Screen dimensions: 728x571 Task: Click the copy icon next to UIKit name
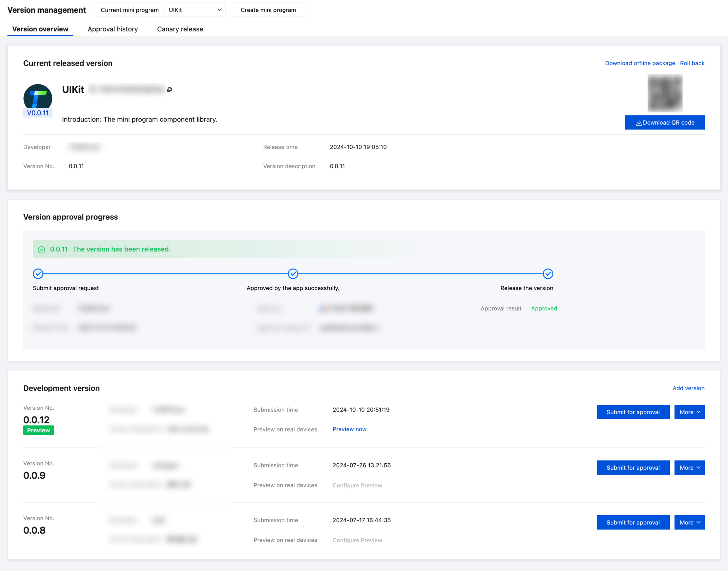click(169, 90)
